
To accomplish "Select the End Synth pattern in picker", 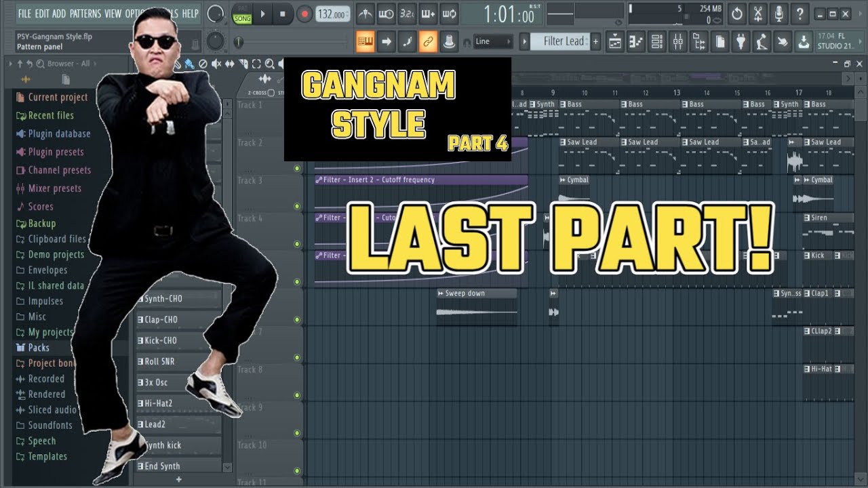I will (178, 466).
